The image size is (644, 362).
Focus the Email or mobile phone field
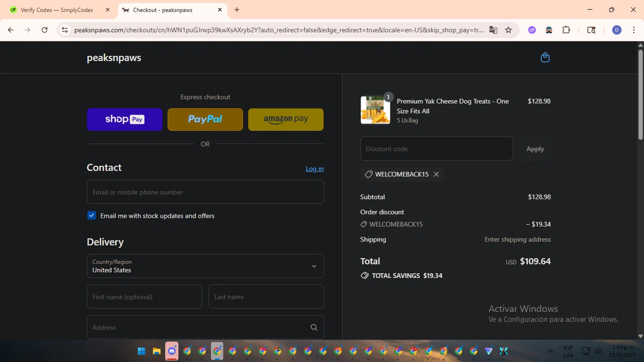[x=205, y=192]
